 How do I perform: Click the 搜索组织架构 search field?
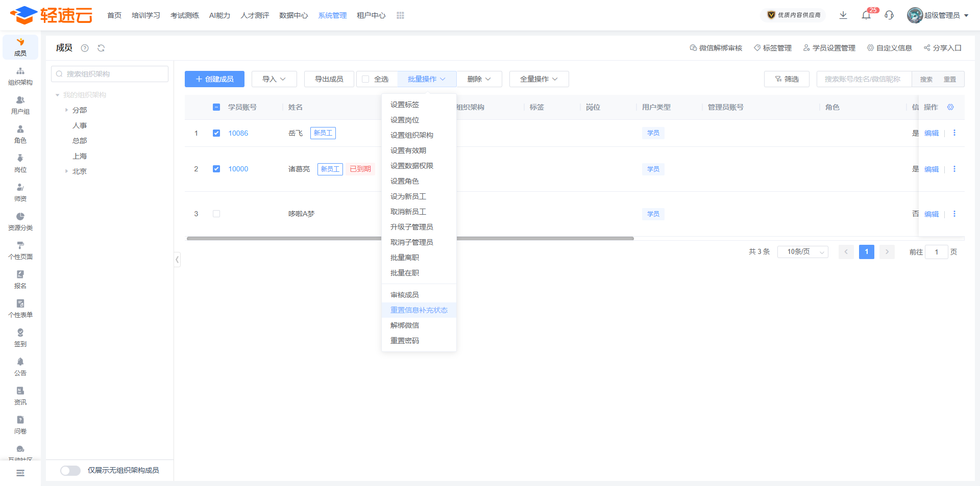tap(110, 74)
